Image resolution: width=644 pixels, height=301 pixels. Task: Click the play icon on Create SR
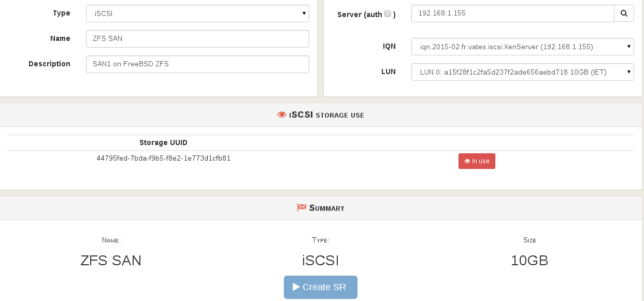click(x=296, y=287)
